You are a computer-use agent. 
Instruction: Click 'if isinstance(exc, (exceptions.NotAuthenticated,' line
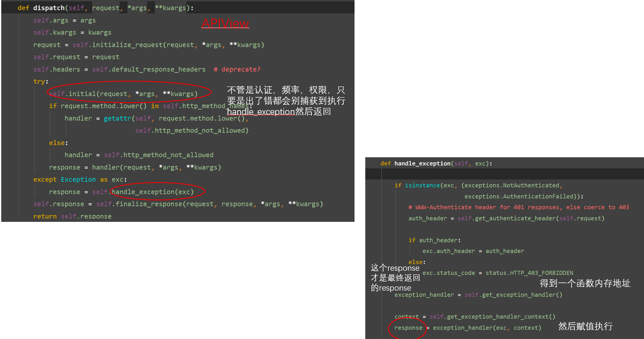point(478,185)
